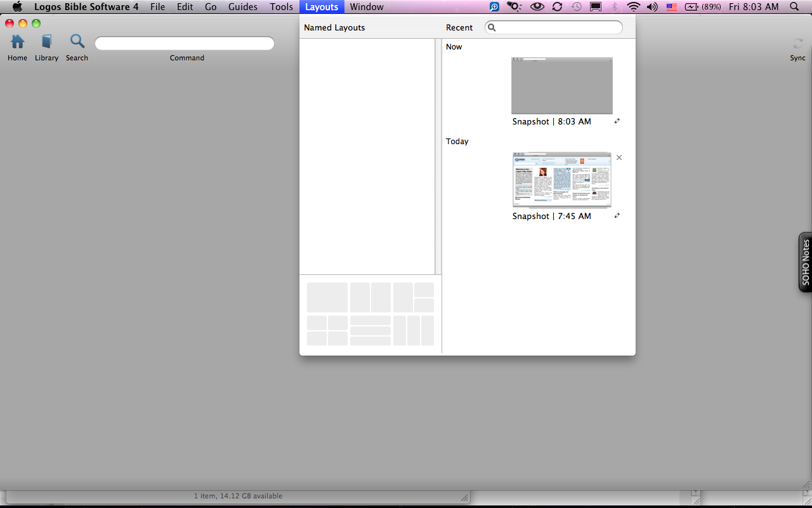The image size is (812, 508).
Task: Choose the single-pane layout preset
Action: coord(327,297)
